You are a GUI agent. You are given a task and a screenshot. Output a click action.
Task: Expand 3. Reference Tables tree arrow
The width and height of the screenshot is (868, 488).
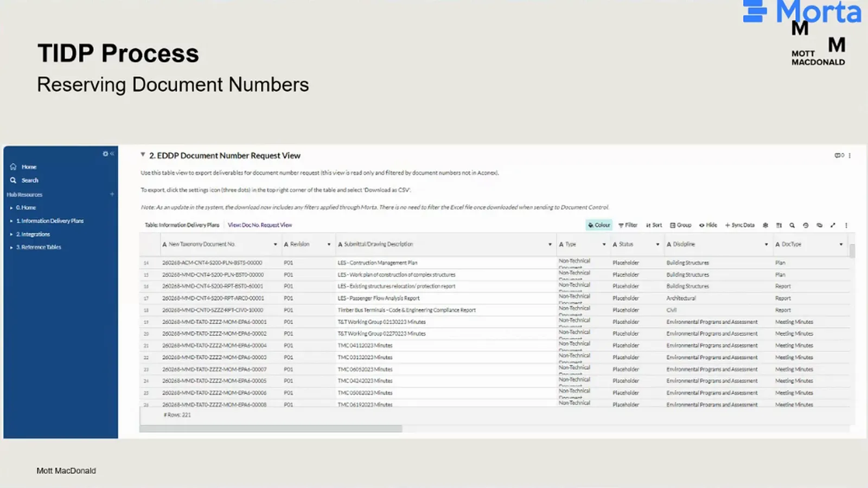(x=11, y=247)
